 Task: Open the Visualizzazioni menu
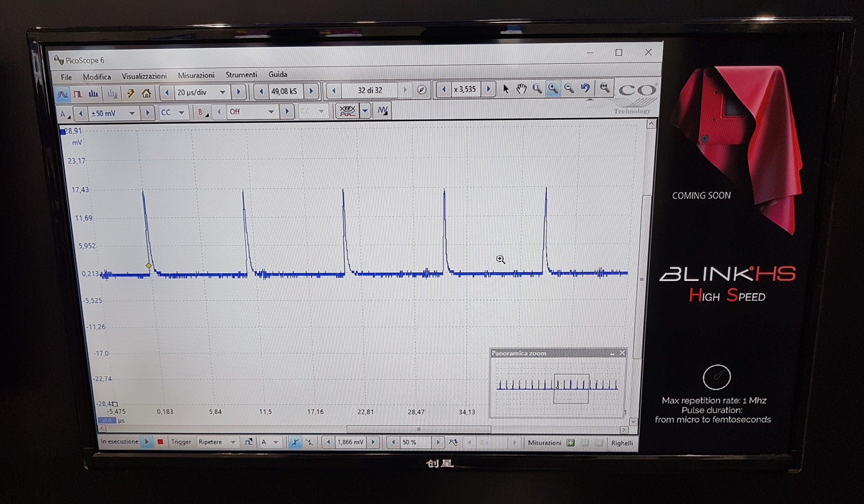pos(144,76)
